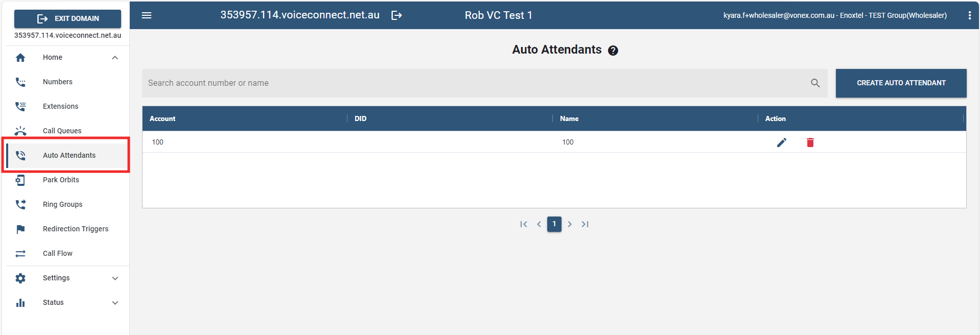
Task: Delete auto attendant 100 with trash icon
Action: (x=810, y=142)
